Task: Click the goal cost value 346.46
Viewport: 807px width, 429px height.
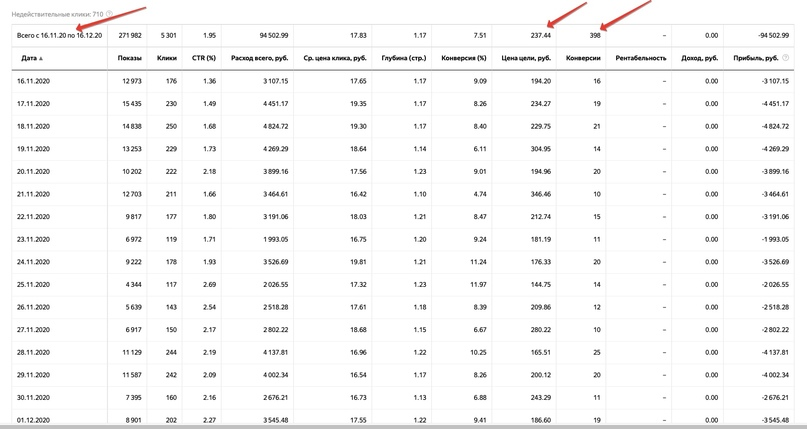Action: pos(540,194)
